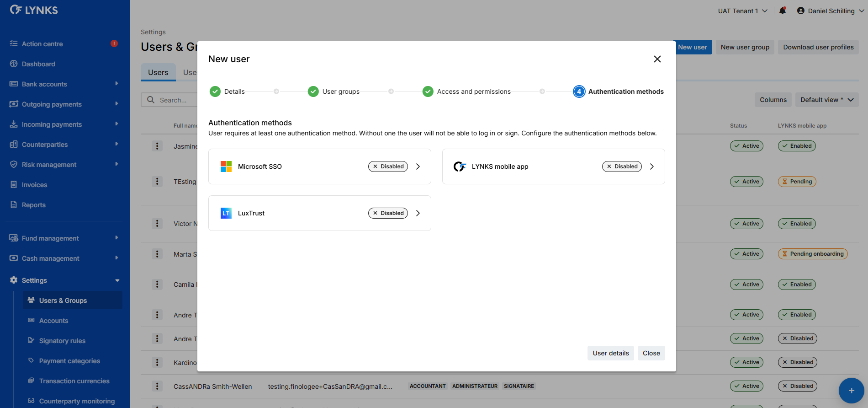Image resolution: width=868 pixels, height=408 pixels.
Task: Open LuxTrust configuration chevron
Action: 418,213
